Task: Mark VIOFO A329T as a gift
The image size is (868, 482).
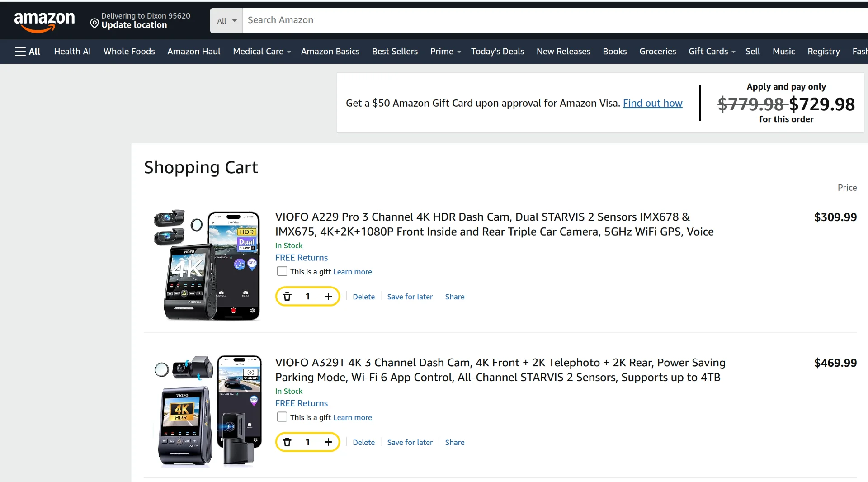Action: (x=282, y=417)
